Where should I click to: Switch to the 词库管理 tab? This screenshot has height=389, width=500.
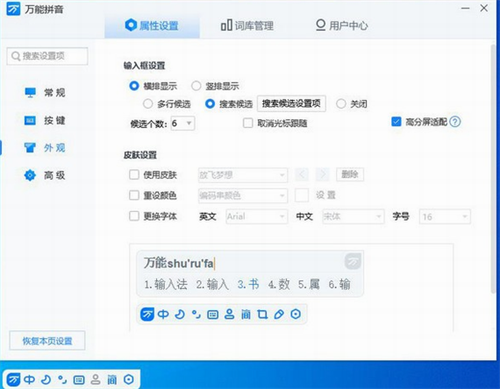247,25
